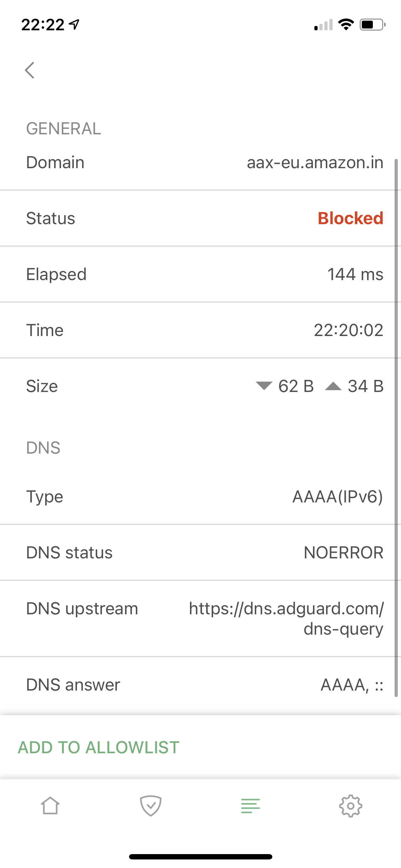Collapse the DNS answer row

(x=200, y=684)
